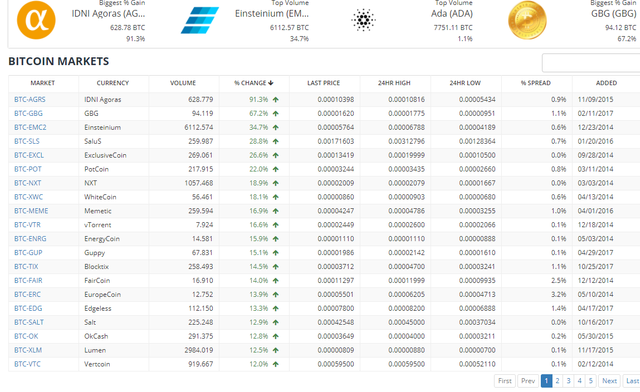Go to pagination page 1
This screenshot has height=392, width=640.
click(547, 381)
